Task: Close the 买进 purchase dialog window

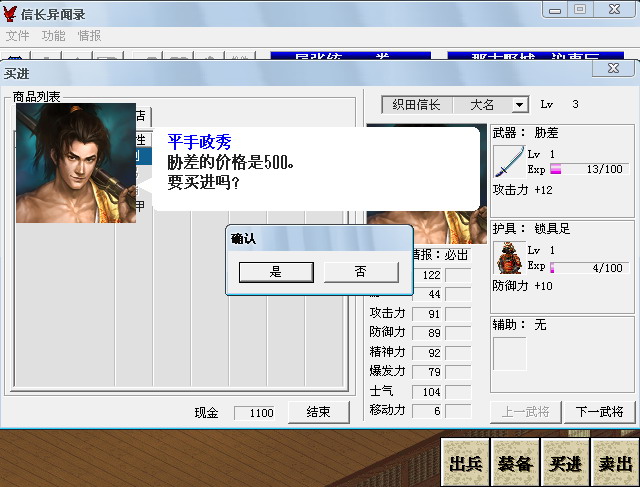Action: 613,69
